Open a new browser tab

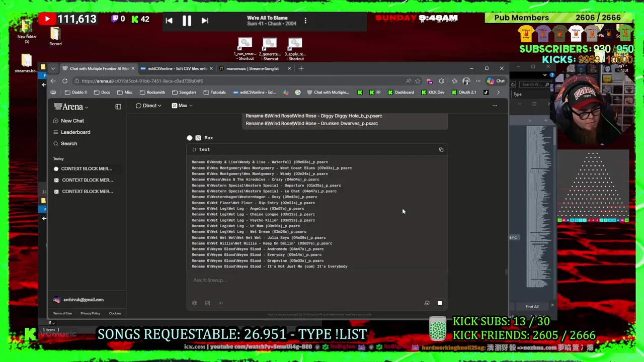(x=301, y=68)
